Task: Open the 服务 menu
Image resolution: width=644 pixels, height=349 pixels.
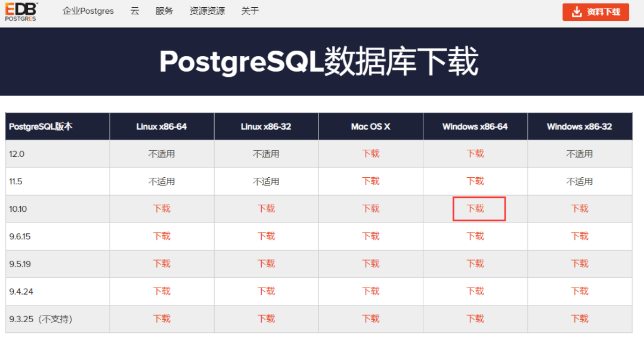Action: (x=164, y=11)
